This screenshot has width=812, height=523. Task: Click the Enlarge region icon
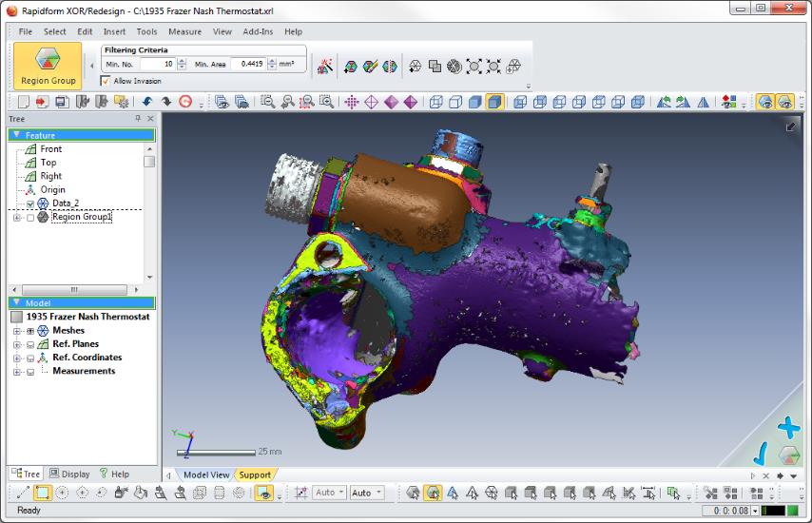[x=474, y=67]
